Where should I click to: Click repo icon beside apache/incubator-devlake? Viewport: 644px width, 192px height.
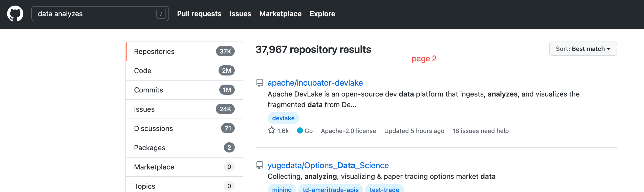coord(260,83)
